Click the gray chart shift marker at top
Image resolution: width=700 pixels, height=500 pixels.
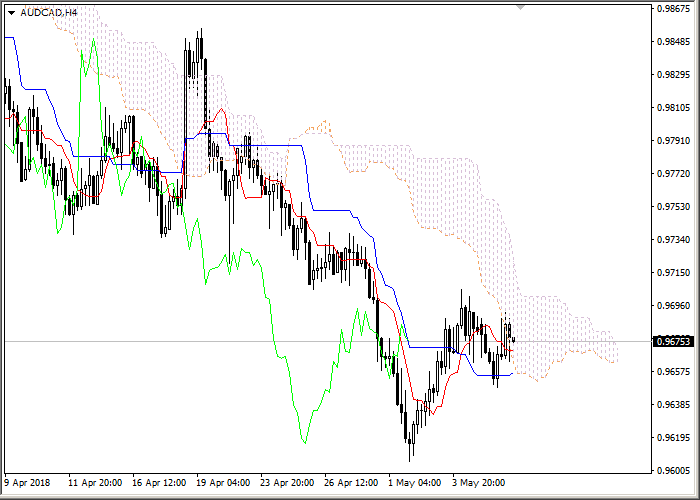click(x=520, y=7)
